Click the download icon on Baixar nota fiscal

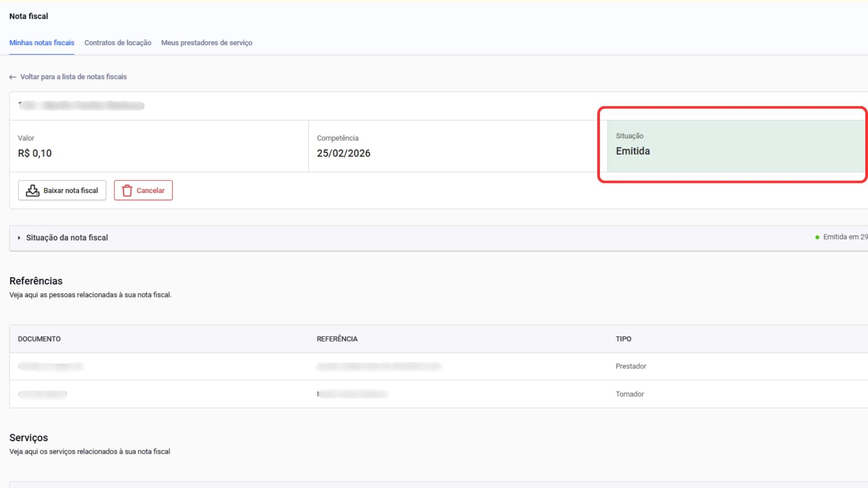pos(33,190)
